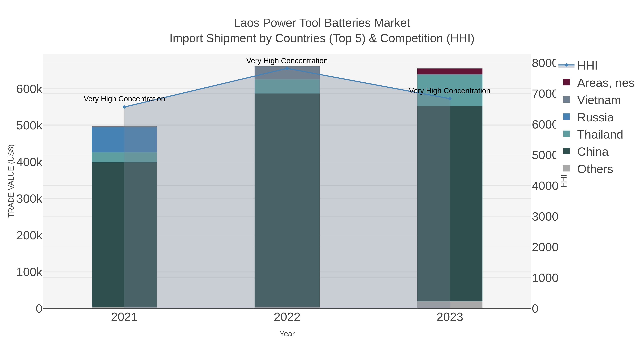Click the Russia blue legend swatch
Screen dimensions: 644x362
coord(566,117)
